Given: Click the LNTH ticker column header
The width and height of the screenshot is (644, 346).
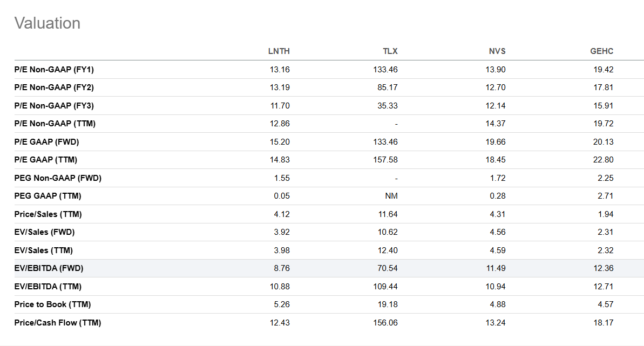Looking at the screenshot, I should pyautogui.click(x=279, y=51).
